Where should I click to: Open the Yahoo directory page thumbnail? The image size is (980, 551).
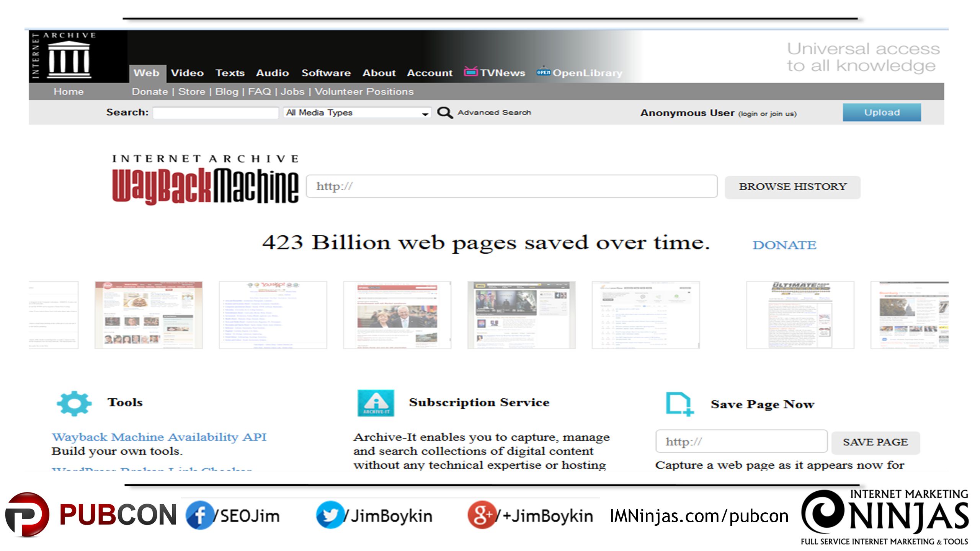pyautogui.click(x=273, y=315)
